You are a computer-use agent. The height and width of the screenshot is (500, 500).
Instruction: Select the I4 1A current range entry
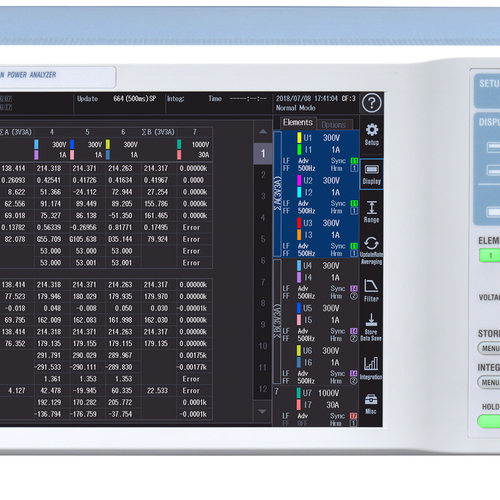319,278
